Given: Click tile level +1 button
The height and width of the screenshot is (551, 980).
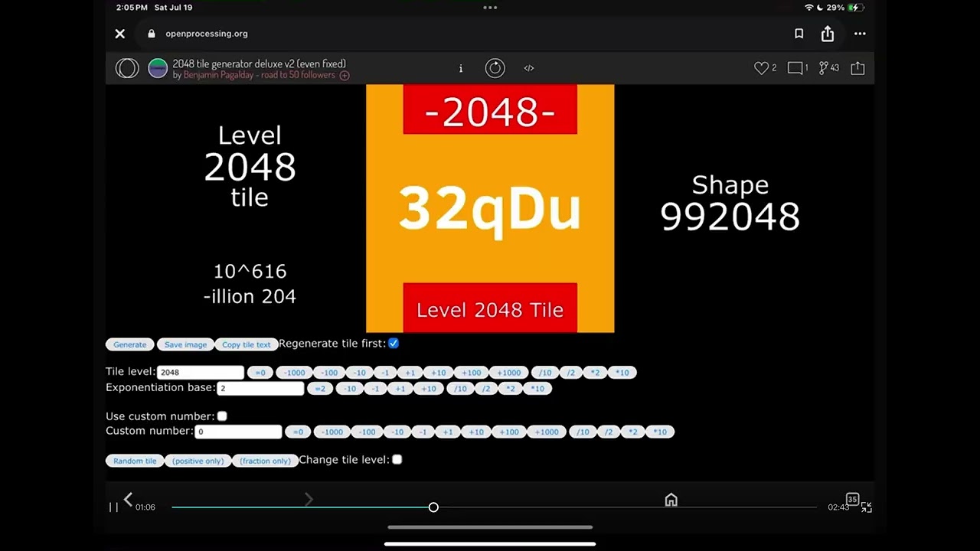Looking at the screenshot, I should click(410, 373).
